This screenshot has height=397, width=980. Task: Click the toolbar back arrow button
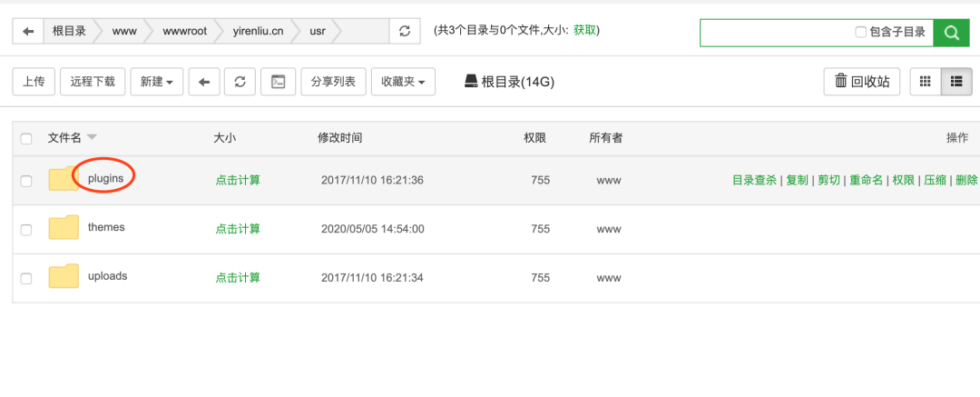click(203, 82)
